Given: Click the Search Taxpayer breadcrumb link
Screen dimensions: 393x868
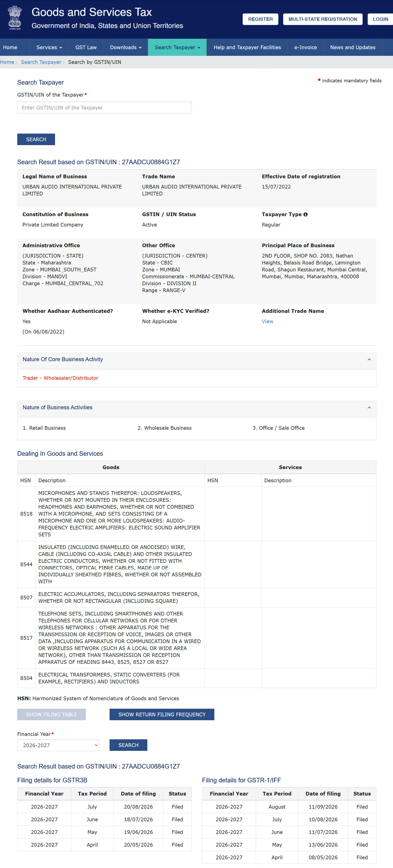Looking at the screenshot, I should [41, 62].
